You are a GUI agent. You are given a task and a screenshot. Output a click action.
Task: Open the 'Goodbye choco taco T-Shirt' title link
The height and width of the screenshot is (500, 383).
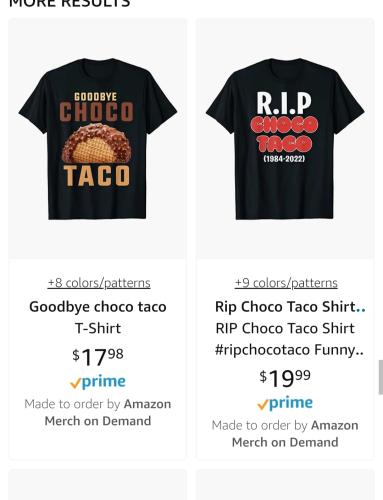click(x=98, y=317)
